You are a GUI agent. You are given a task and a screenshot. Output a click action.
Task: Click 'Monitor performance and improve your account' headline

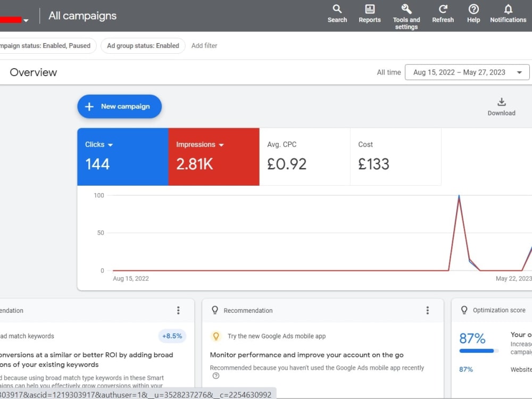click(x=306, y=354)
